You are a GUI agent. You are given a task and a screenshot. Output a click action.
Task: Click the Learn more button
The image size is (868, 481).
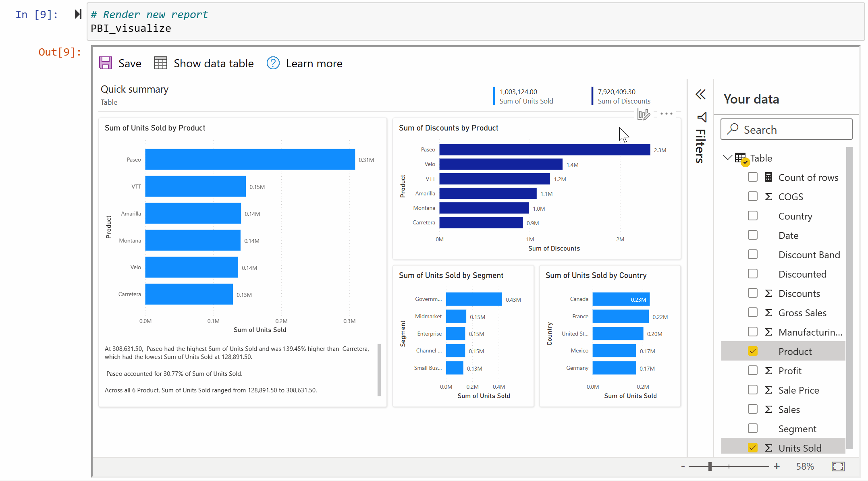click(305, 63)
